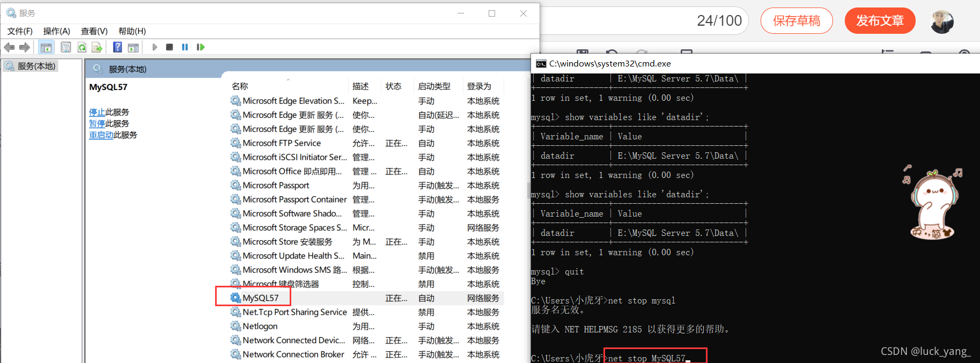Screen dimensions: 980x363
Task: Select the Microsoft Storage Spaces S... row
Action: point(366,227)
